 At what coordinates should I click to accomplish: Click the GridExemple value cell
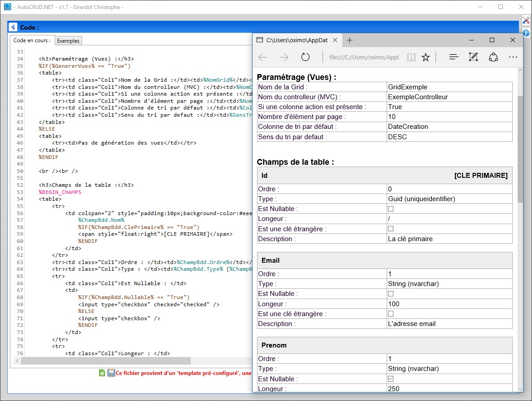click(449, 87)
